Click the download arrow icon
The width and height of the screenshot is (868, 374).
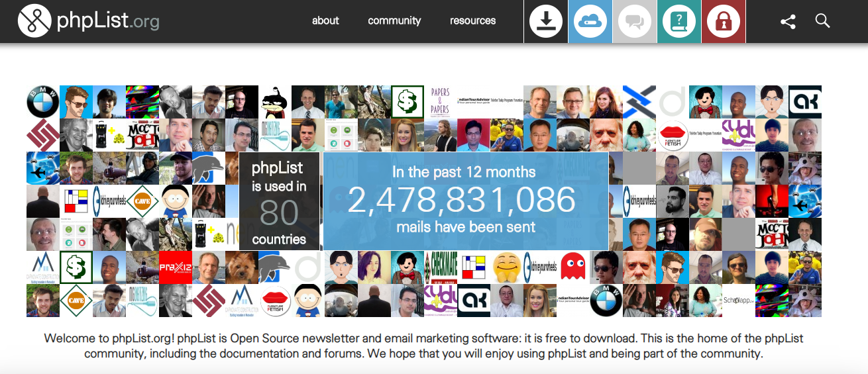coord(546,21)
